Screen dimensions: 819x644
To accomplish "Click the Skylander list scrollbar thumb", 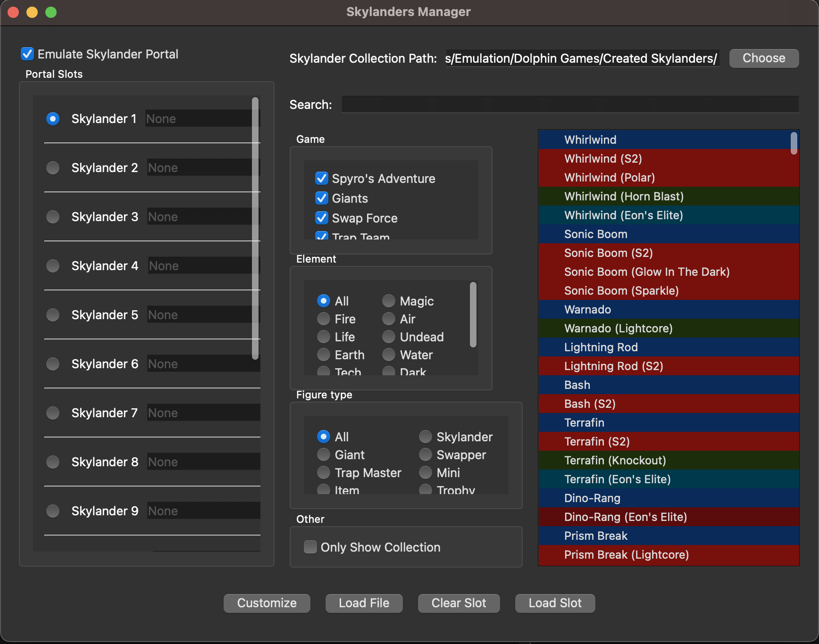I will [794, 143].
